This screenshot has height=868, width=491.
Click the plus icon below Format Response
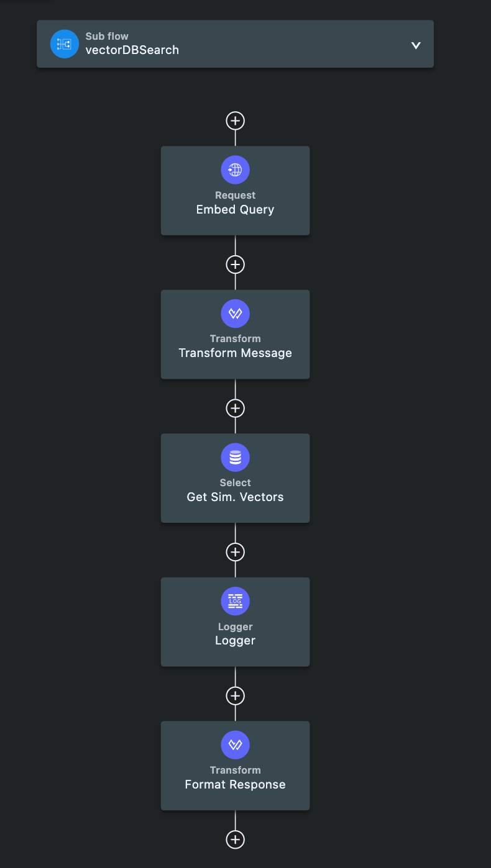click(235, 839)
